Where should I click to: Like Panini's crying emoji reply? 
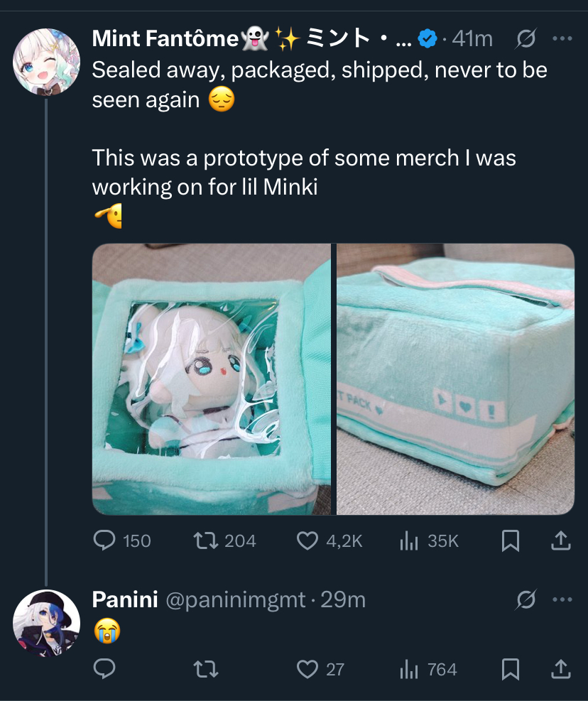(307, 669)
